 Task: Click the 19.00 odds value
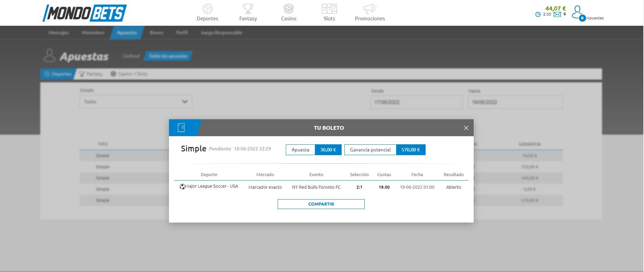[x=384, y=187]
